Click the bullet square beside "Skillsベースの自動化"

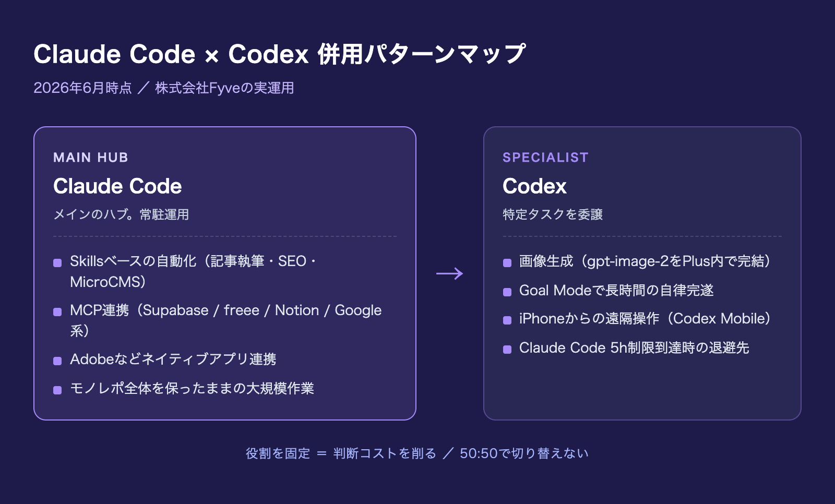point(57,263)
